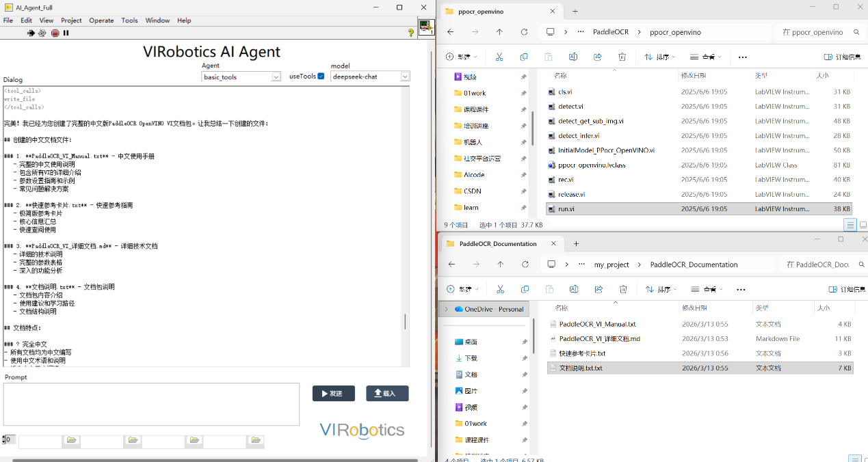Viewport: 868px width, 462px height.
Task: Expand the OneDrive - Personal tree node
Action: coord(447,309)
